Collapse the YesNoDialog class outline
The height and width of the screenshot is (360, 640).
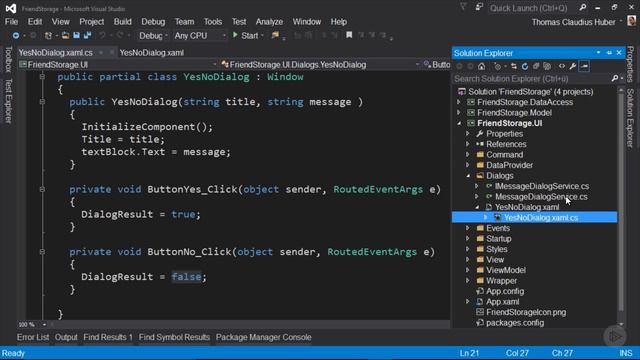42,77
